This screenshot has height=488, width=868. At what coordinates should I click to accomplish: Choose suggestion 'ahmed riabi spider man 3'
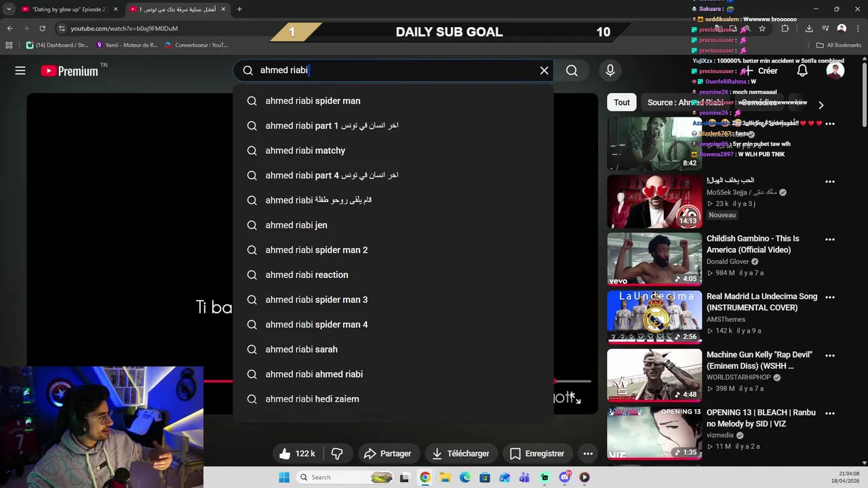tap(393, 300)
